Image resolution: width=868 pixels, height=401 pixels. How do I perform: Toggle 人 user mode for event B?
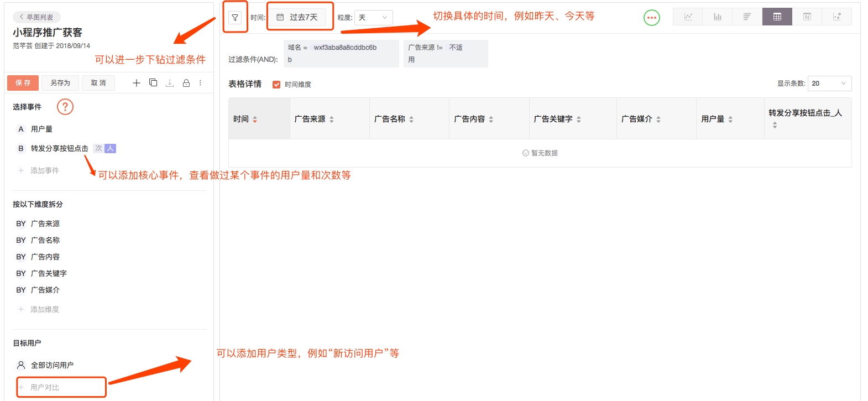pyautogui.click(x=111, y=148)
